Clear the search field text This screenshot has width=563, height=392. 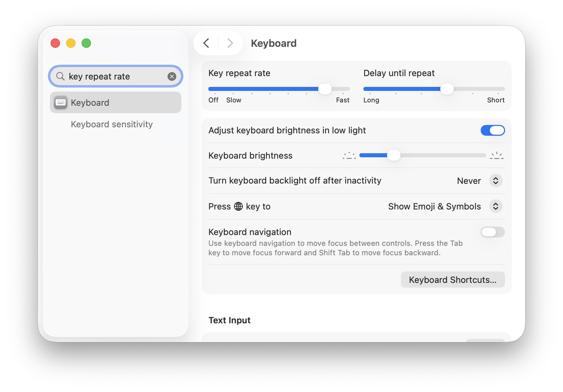[172, 76]
